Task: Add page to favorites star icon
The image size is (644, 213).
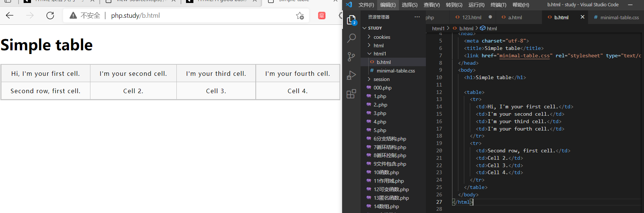Action: (300, 16)
